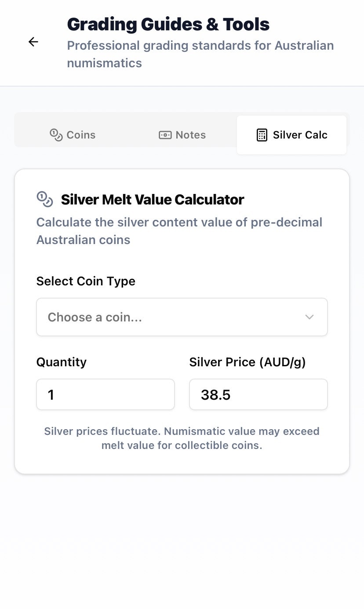Click the Grading Guides & Tools heading
This screenshot has width=364, height=609.
click(x=168, y=24)
